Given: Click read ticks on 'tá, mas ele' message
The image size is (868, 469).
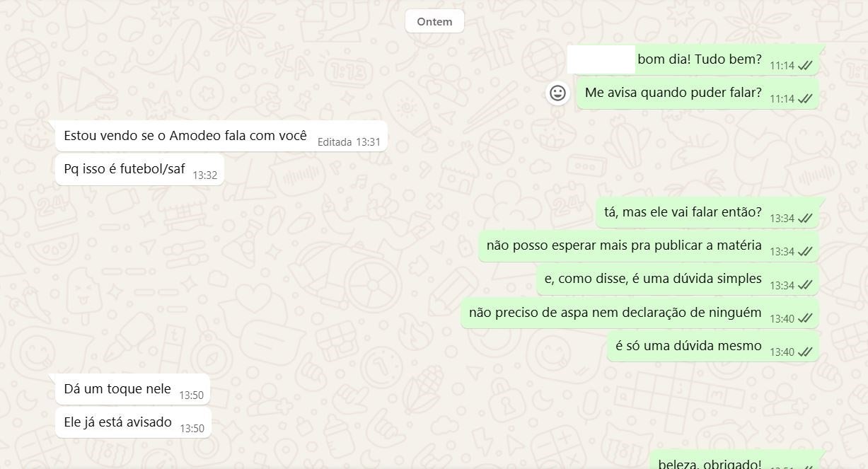Looking at the screenshot, I should [805, 219].
